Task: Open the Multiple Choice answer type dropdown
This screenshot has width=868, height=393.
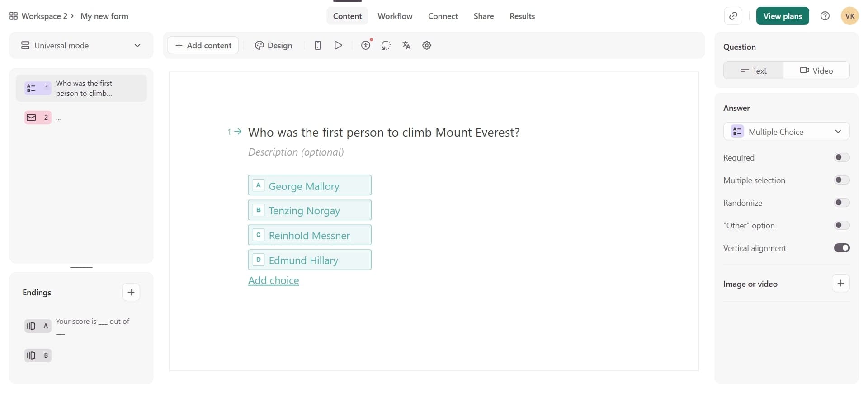Action: [786, 132]
